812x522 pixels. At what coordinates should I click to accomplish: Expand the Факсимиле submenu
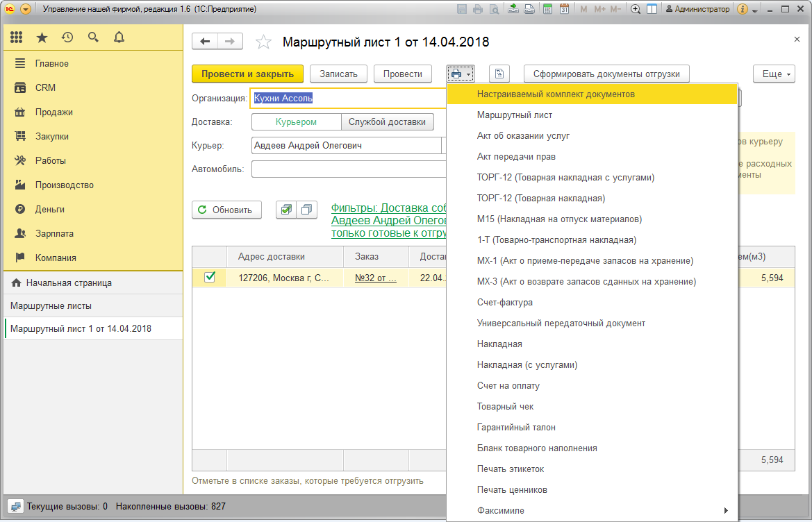coord(592,511)
